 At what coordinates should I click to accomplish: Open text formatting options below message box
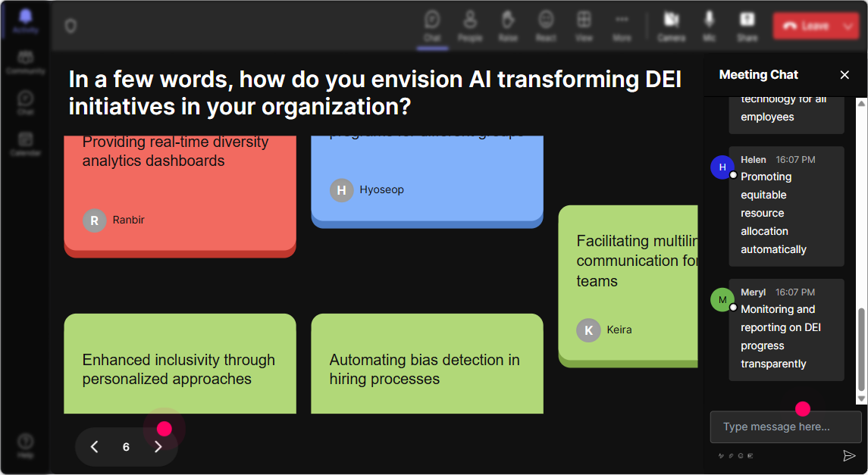[721, 456]
